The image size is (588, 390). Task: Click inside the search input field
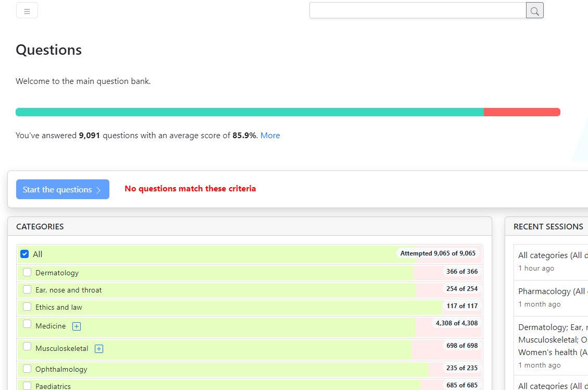coord(417,10)
